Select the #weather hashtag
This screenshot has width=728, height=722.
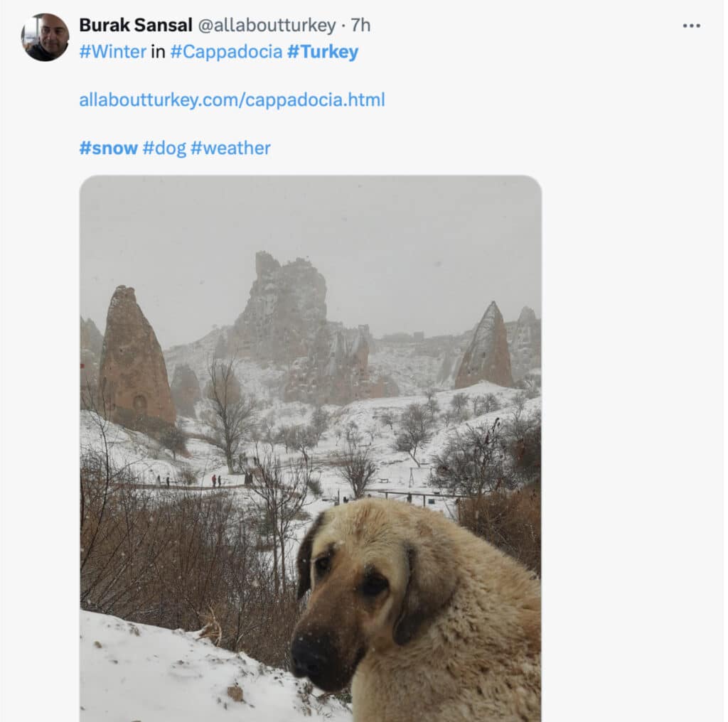point(230,148)
